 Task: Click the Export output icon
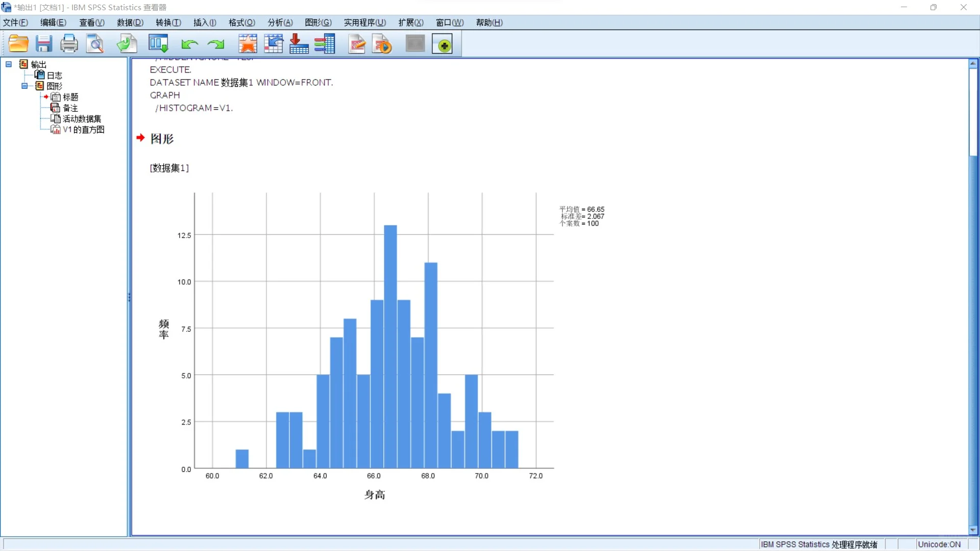click(127, 44)
